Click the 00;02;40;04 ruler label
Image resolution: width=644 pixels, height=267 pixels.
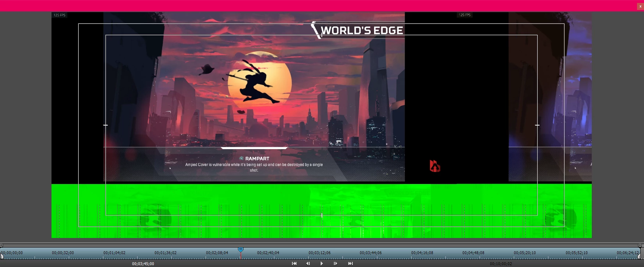[x=268, y=253]
